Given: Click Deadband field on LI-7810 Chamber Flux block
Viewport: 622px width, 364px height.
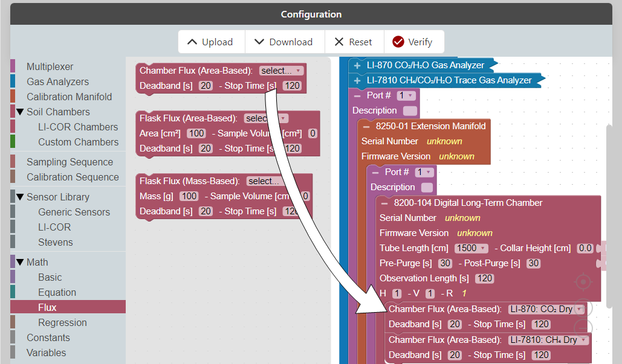Looking at the screenshot, I should (455, 356).
